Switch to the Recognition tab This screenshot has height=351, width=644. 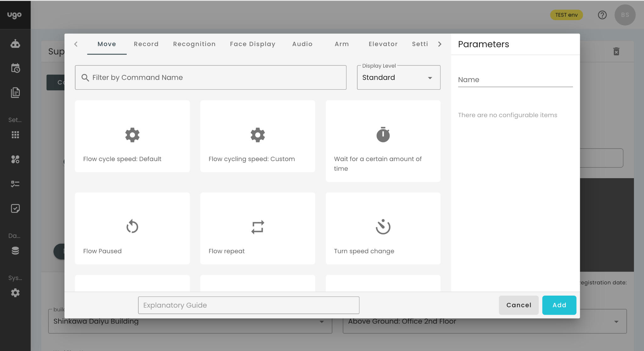coord(194,44)
